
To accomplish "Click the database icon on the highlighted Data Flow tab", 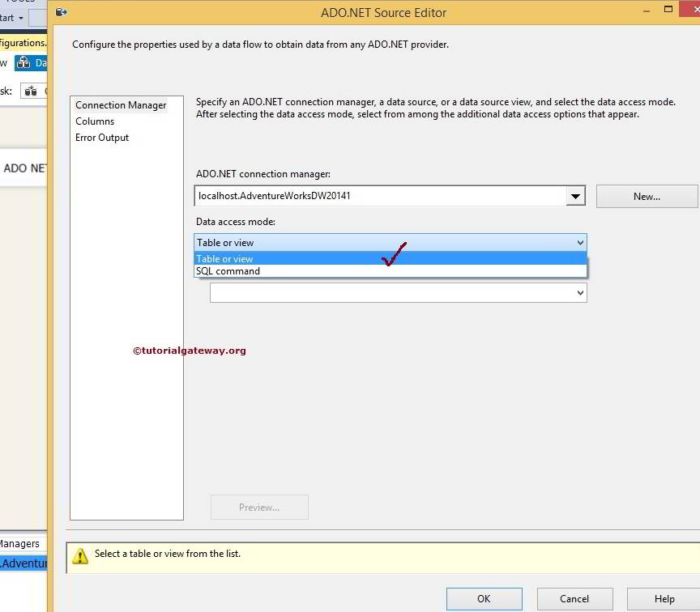I will click(25, 62).
